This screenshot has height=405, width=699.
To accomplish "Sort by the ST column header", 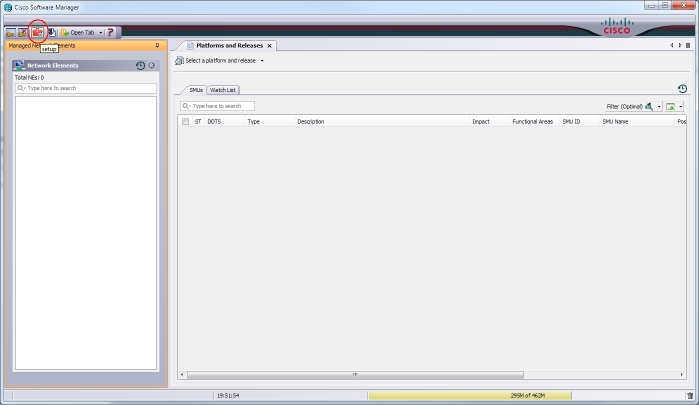I will (x=198, y=121).
